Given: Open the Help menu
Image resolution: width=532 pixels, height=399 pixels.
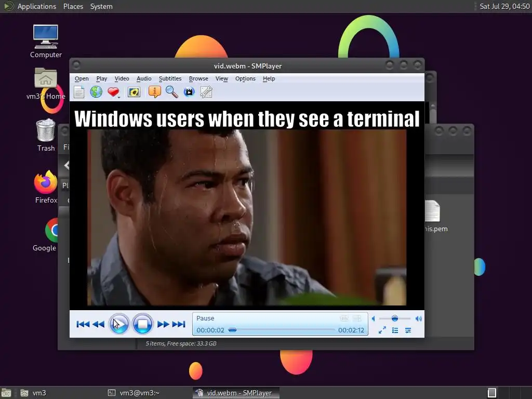Looking at the screenshot, I should [269, 79].
